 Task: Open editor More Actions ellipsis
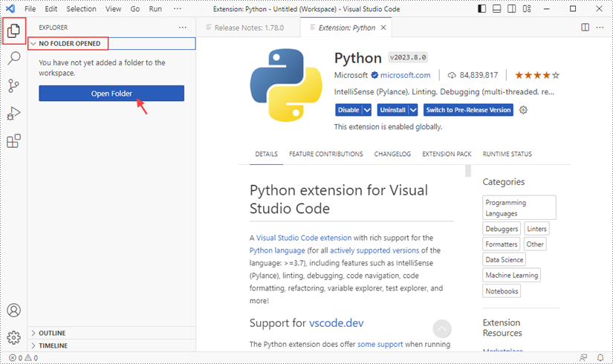(x=600, y=27)
